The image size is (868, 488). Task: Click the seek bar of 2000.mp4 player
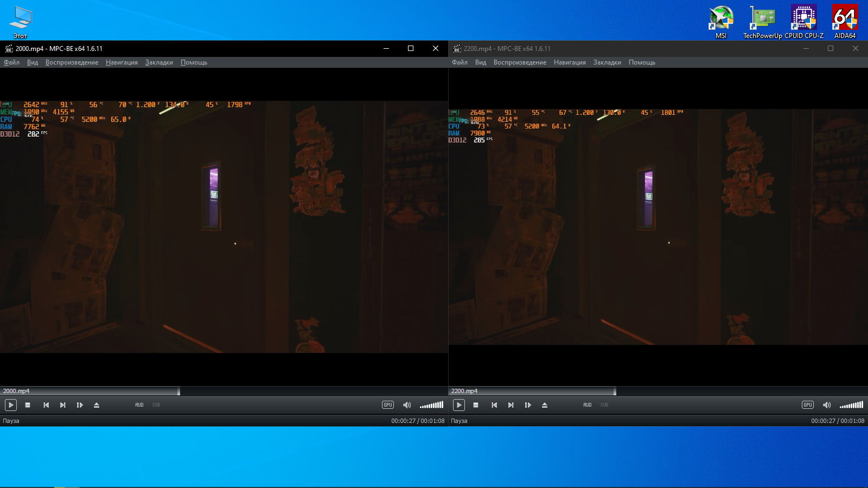coord(224,391)
